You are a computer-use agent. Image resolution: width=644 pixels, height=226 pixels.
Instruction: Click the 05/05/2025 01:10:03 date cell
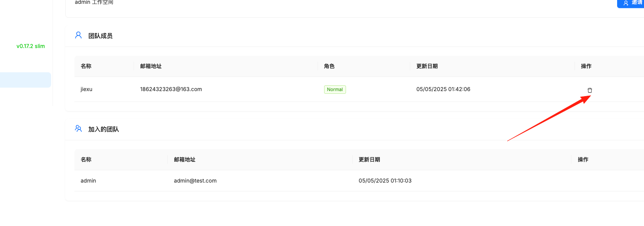click(x=385, y=181)
